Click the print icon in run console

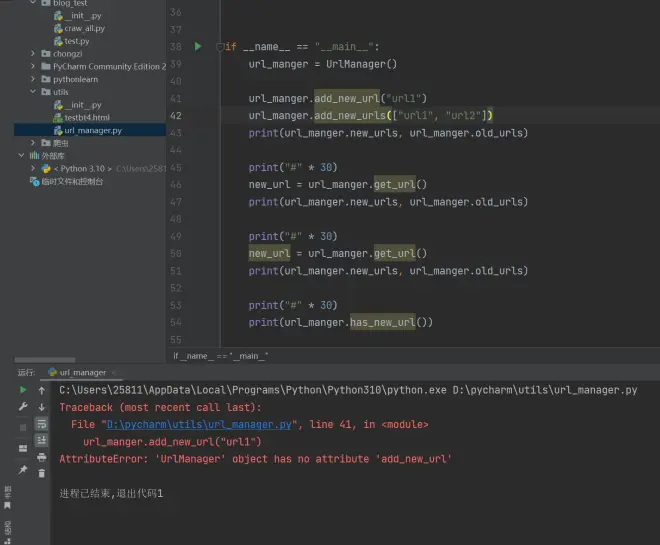pyautogui.click(x=42, y=457)
